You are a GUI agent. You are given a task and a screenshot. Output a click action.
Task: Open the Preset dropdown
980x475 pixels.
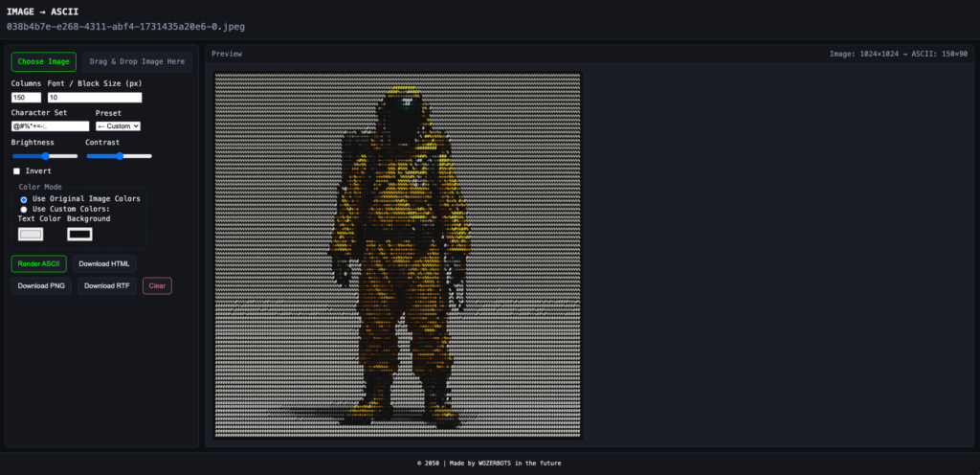pyautogui.click(x=119, y=126)
